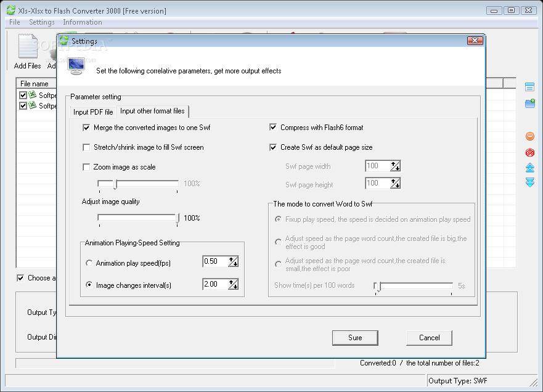Select Image changes interval(s) radio button
543x392 pixels.
tap(89, 285)
